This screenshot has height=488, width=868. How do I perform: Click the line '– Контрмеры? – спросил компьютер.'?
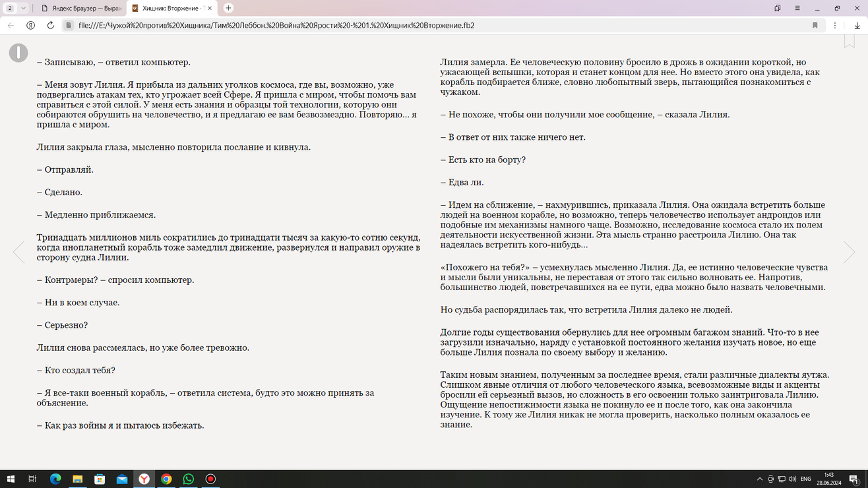coord(115,280)
